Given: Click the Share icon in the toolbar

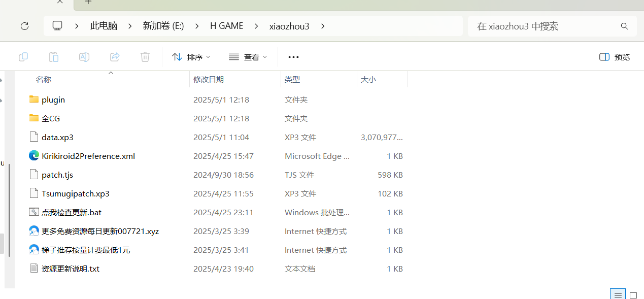Looking at the screenshot, I should point(115,57).
